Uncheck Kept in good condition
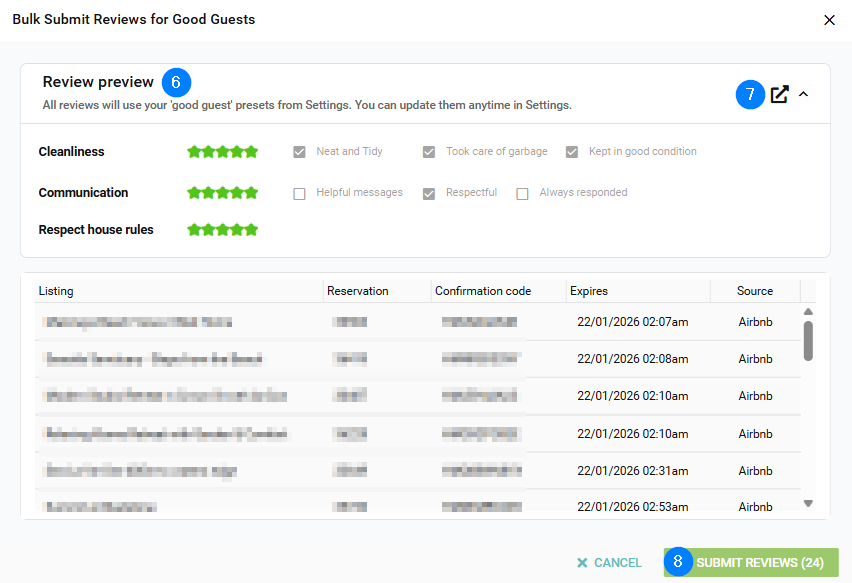 [572, 152]
